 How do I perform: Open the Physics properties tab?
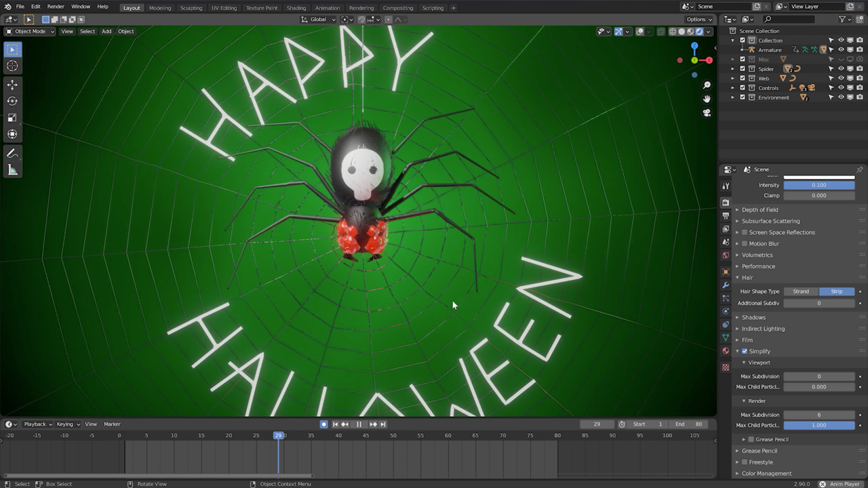pyautogui.click(x=726, y=312)
